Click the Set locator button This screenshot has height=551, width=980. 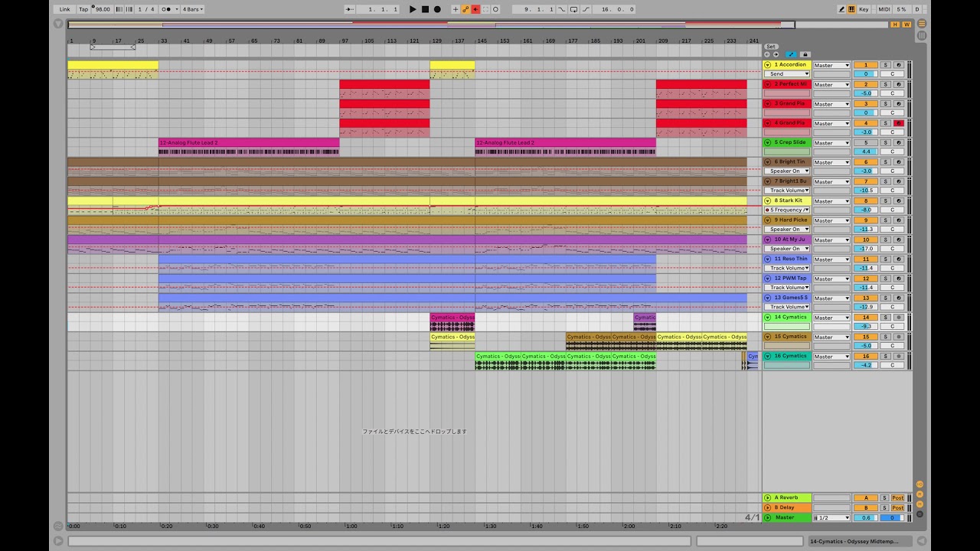coord(771,47)
